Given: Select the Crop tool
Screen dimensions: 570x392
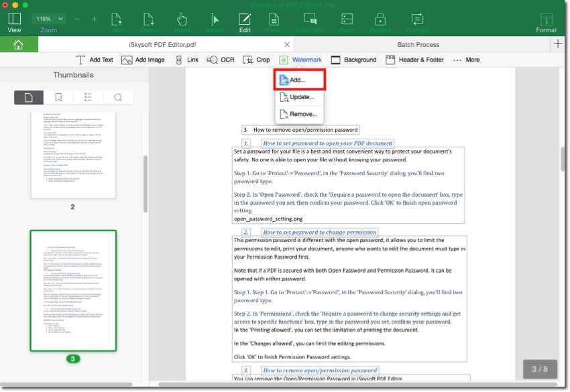Looking at the screenshot, I should pos(256,60).
